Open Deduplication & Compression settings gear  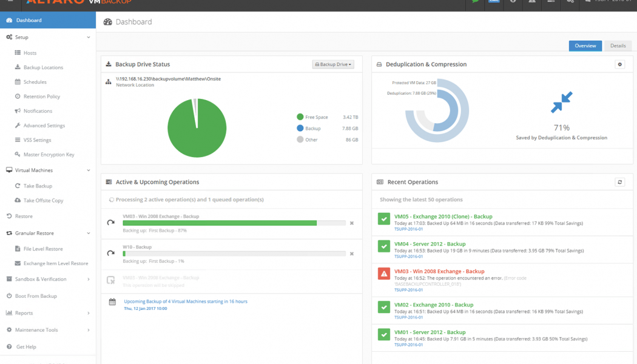pos(619,64)
